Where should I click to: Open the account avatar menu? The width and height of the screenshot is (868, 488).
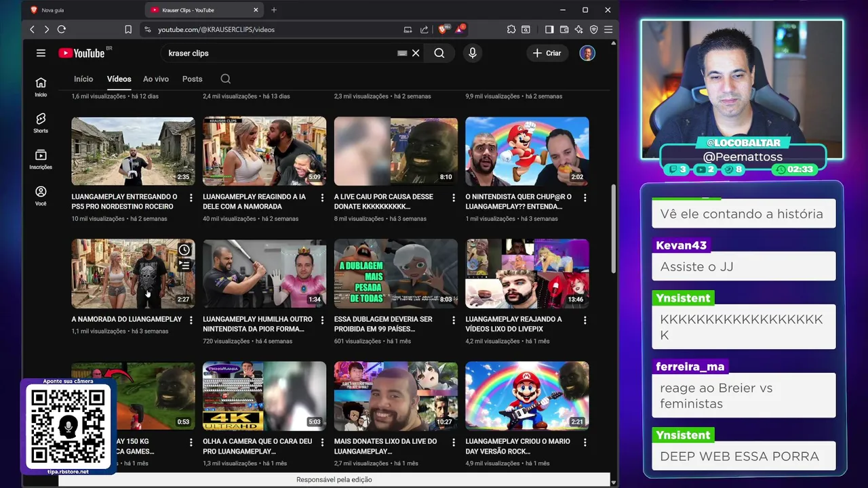[x=587, y=53]
